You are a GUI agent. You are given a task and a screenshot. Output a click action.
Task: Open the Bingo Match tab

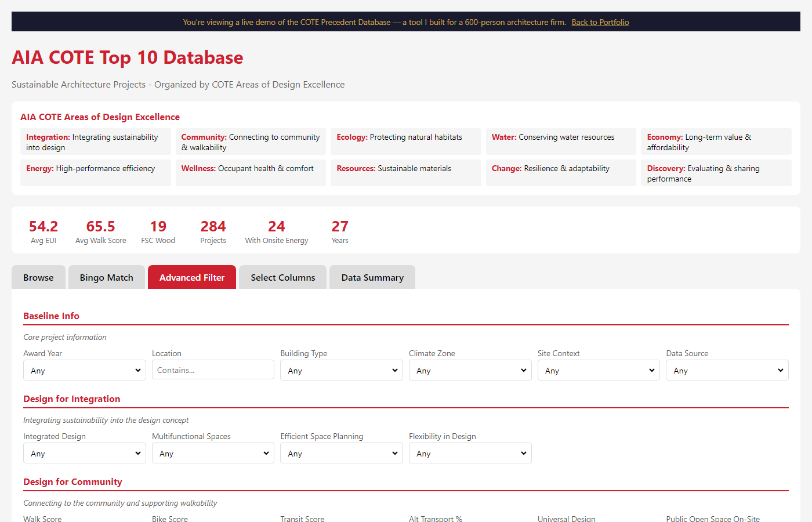[x=107, y=277]
